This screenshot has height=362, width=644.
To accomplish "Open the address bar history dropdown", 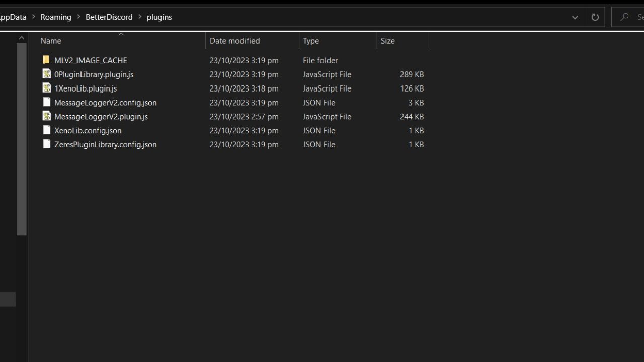I will [x=575, y=17].
